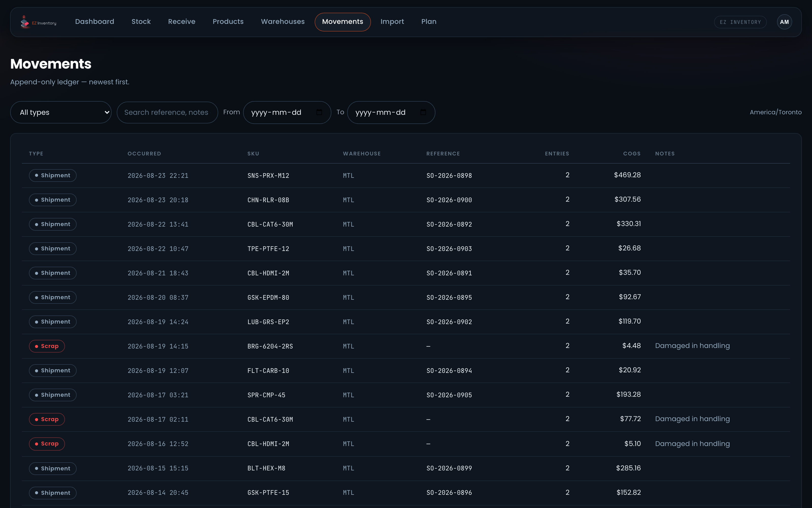Viewport: 812px width, 508px height.
Task: Click the occurred date 2026-08-21 18:43
Action: [158, 273]
